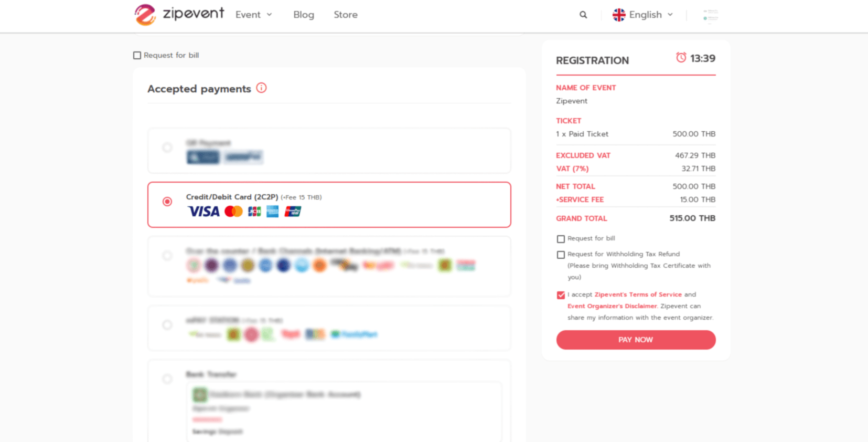The image size is (868, 442).
Task: Click the JCB card logo
Action: [254, 212]
